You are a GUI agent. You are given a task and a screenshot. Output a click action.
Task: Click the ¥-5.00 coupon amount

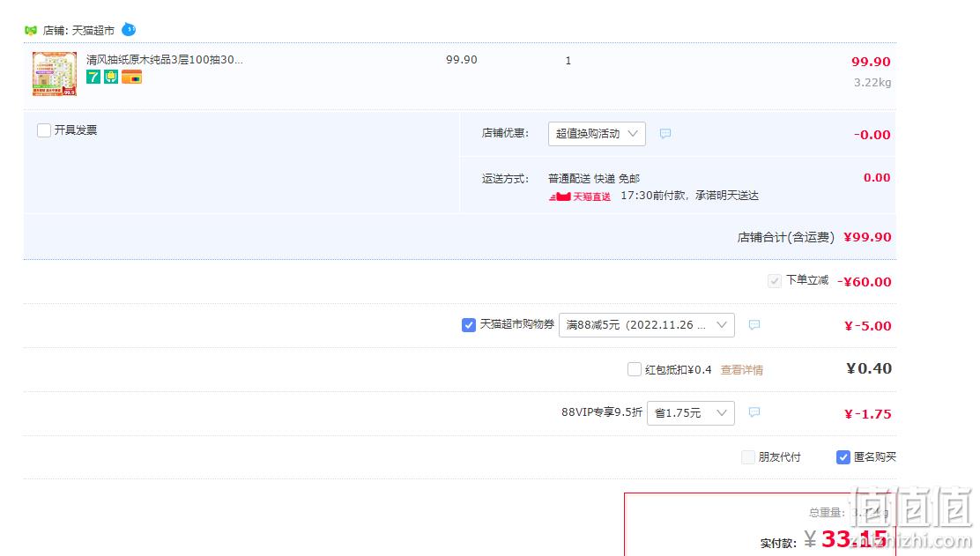point(867,326)
